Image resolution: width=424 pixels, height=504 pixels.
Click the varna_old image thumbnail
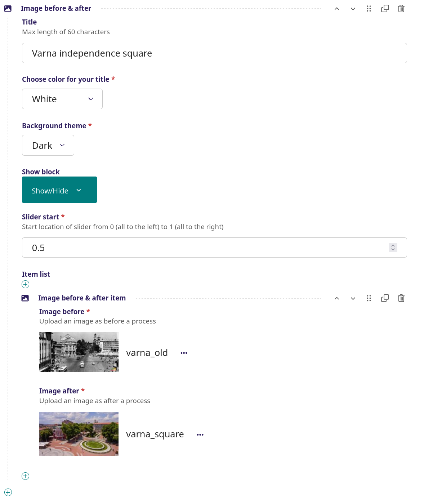click(79, 352)
